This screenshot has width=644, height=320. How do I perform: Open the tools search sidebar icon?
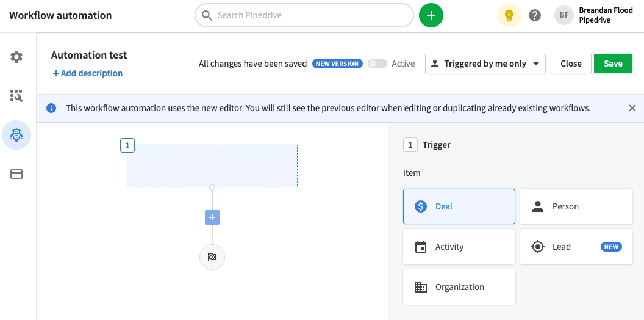[16, 96]
